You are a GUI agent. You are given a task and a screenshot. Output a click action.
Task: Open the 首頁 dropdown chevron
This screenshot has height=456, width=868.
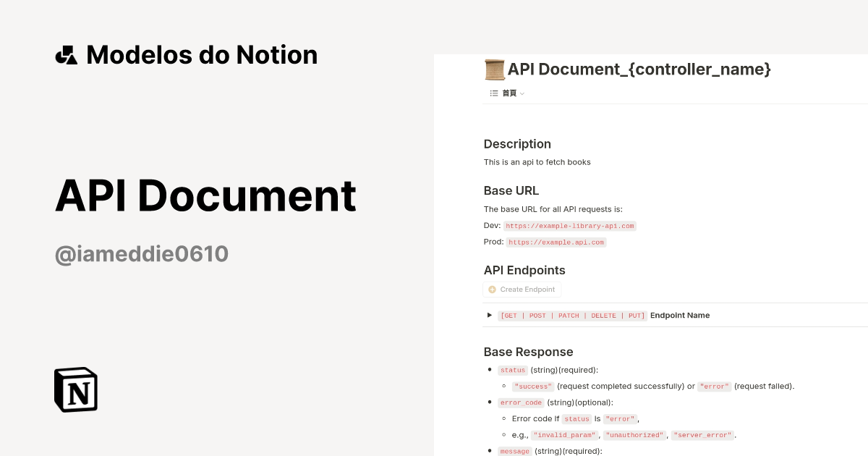coord(522,93)
